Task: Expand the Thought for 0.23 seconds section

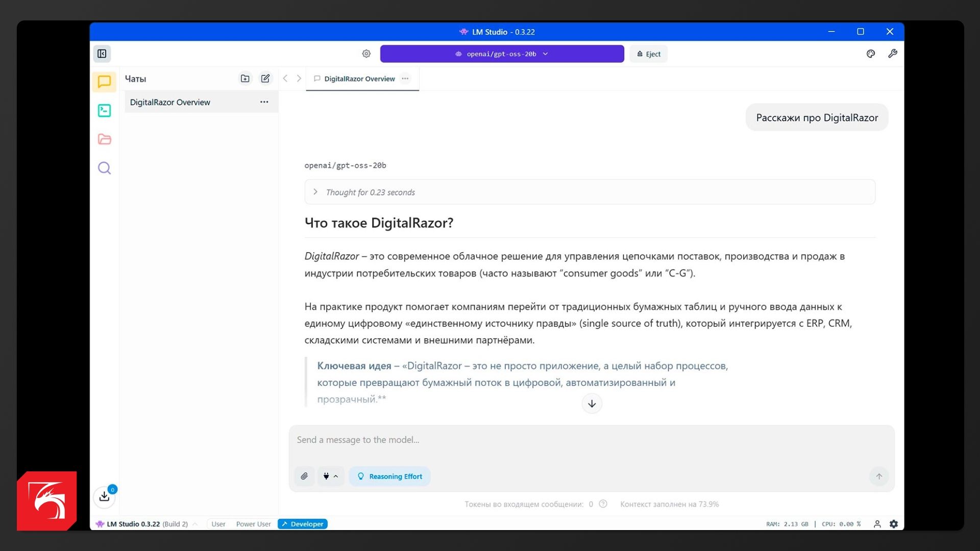Action: (370, 192)
